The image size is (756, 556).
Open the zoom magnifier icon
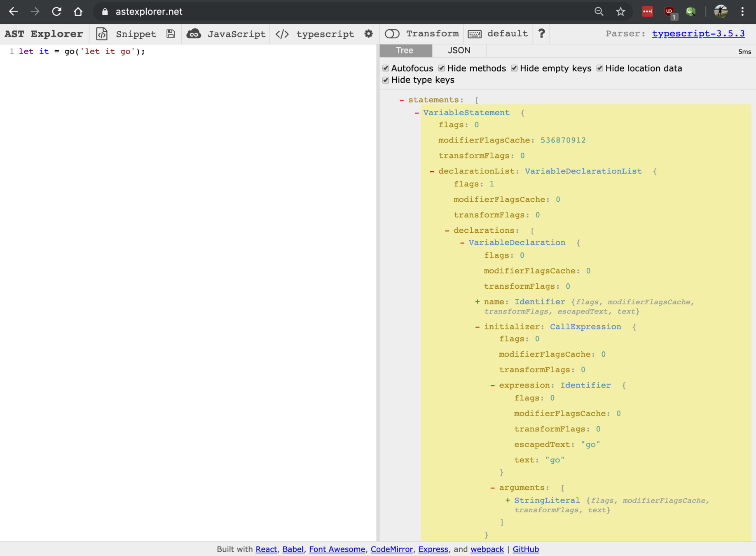pos(599,12)
